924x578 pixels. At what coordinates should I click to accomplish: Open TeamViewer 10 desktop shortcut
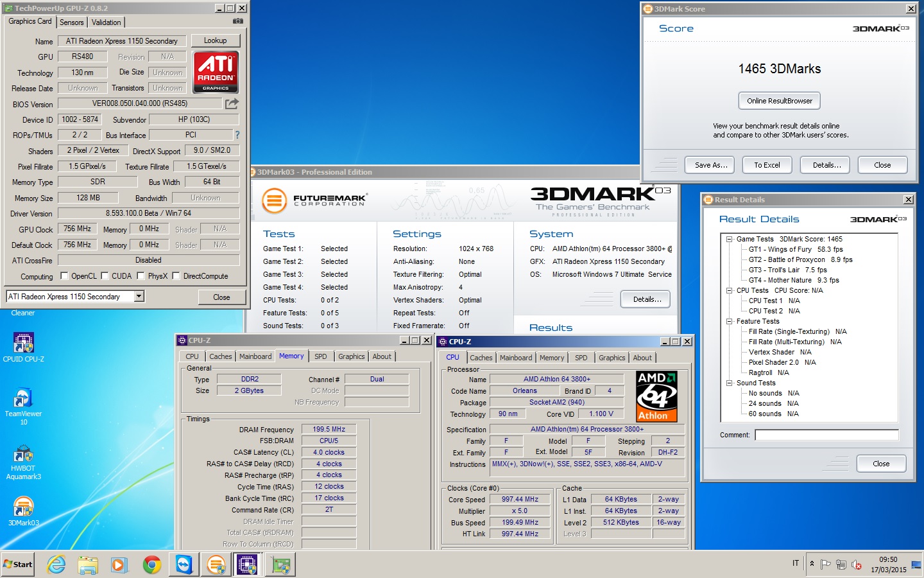tap(24, 406)
